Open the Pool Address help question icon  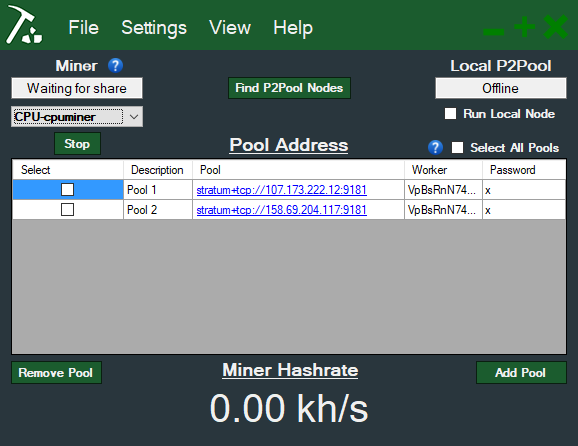pos(435,147)
